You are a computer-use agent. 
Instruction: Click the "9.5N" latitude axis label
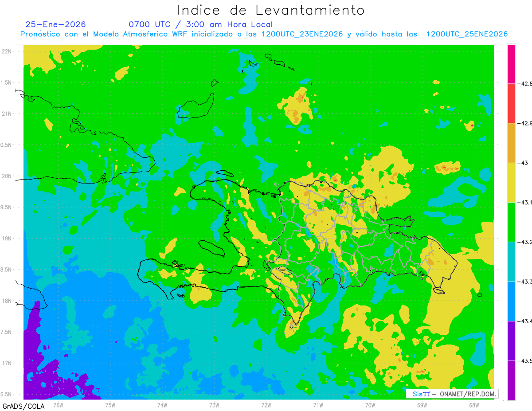pos(7,207)
